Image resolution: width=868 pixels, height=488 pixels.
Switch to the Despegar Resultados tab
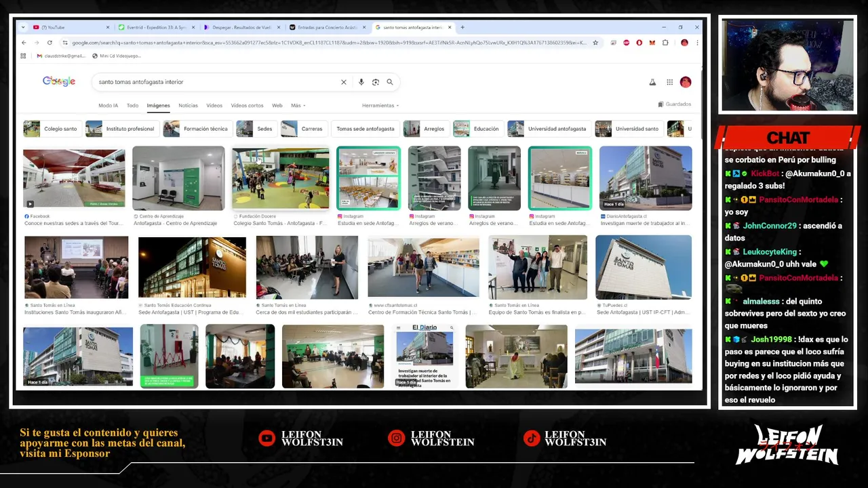[241, 27]
